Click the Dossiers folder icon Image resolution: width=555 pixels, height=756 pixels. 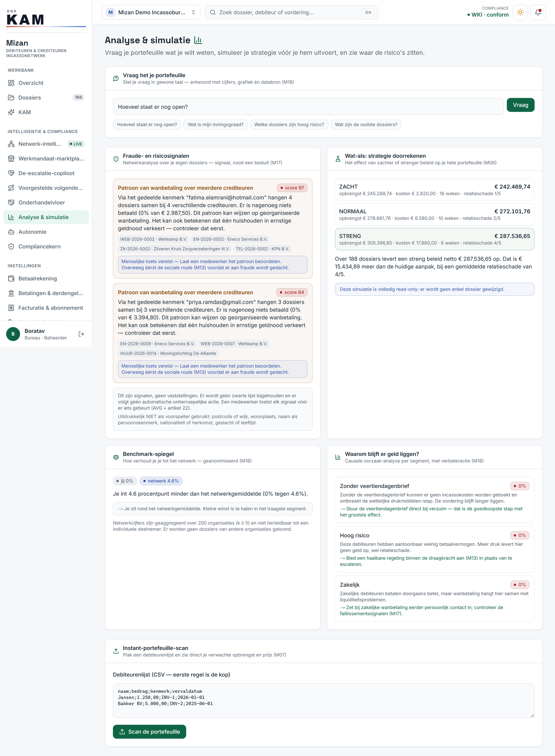click(x=11, y=98)
